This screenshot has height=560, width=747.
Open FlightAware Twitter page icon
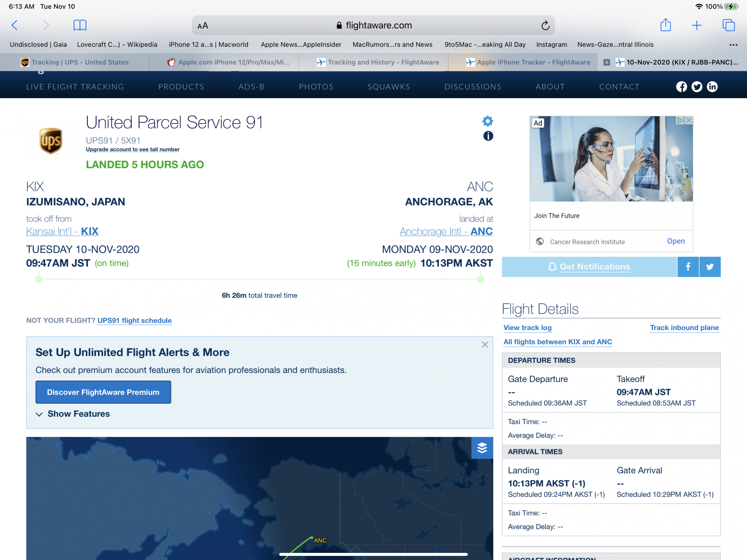click(x=697, y=87)
